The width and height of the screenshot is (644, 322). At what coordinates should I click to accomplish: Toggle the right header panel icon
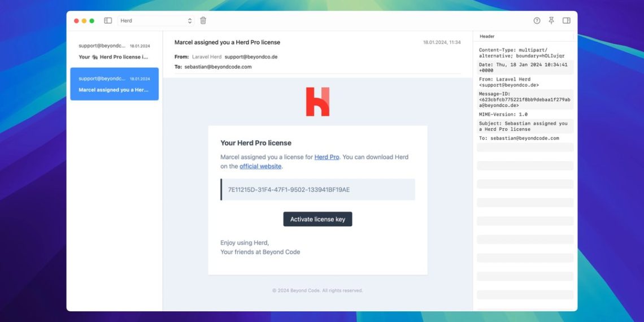click(x=566, y=21)
